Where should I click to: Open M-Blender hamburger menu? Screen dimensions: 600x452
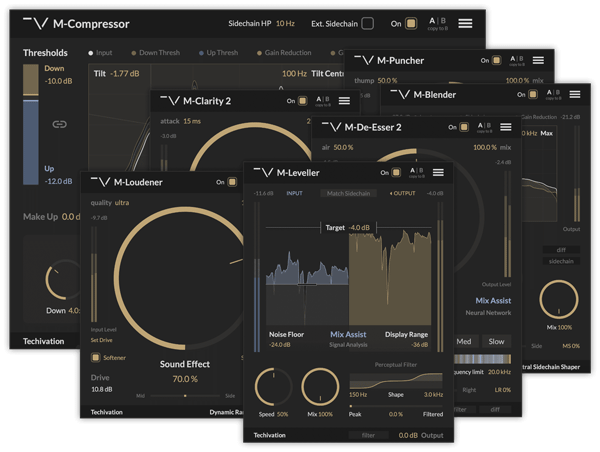(x=574, y=94)
